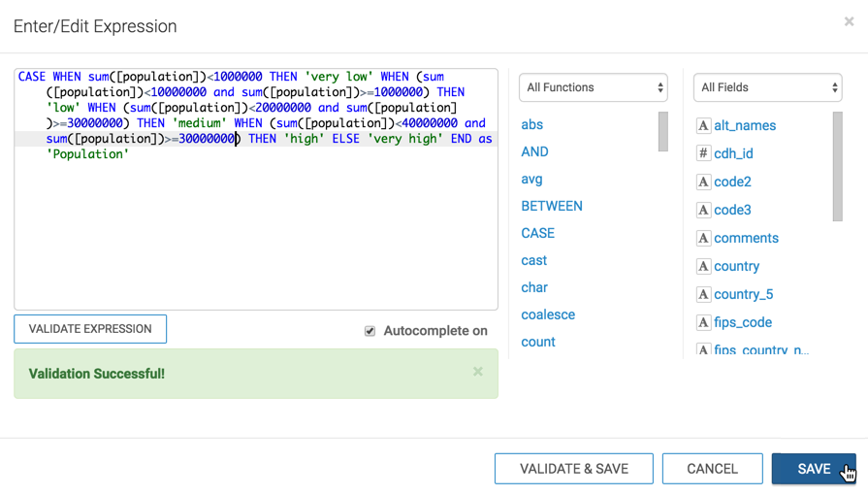Click the Validate & Save button
This screenshot has height=496, width=868.
574,469
